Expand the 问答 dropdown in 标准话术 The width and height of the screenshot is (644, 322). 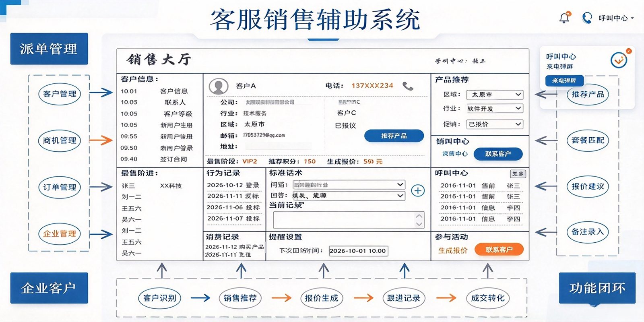pos(348,185)
